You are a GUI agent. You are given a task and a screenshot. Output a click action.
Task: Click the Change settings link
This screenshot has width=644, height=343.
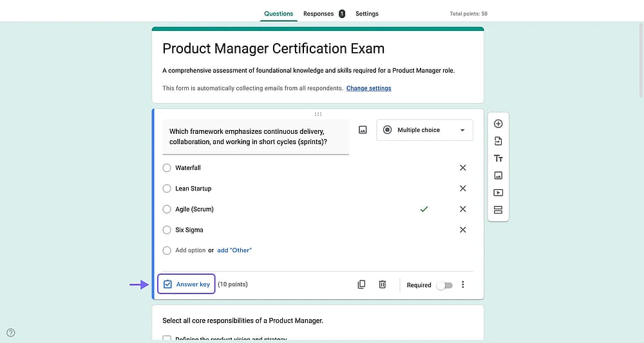pyautogui.click(x=369, y=88)
